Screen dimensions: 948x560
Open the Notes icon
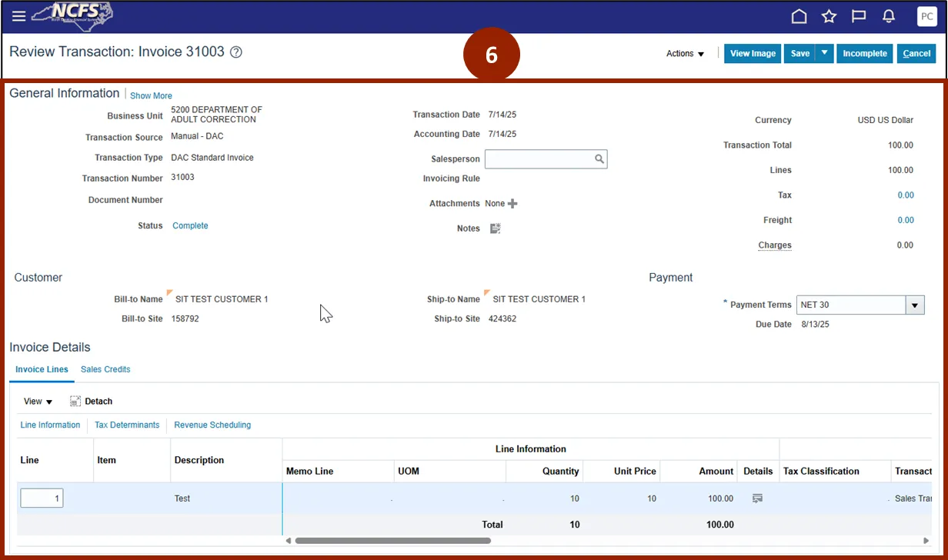pos(496,228)
